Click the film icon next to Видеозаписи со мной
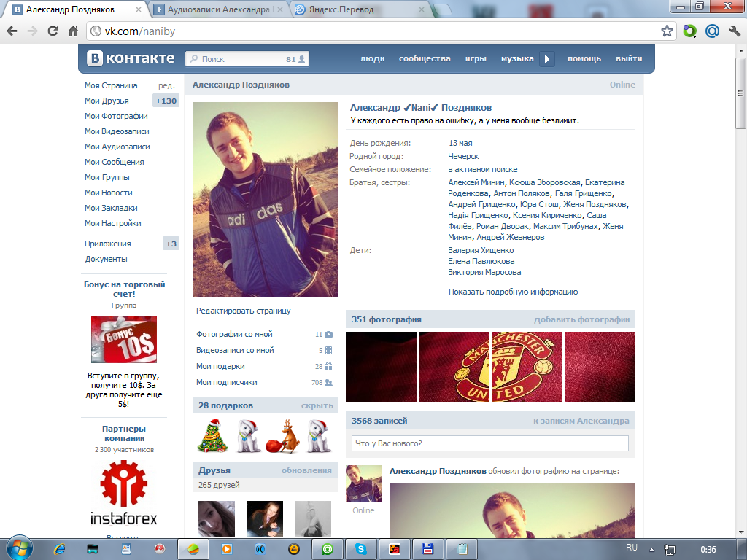 pyautogui.click(x=329, y=351)
